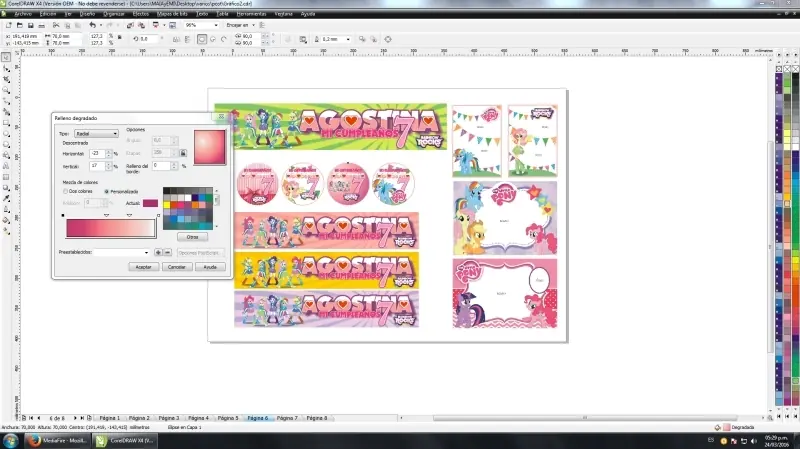
Task: Click the Cancelar button
Action: (177, 267)
